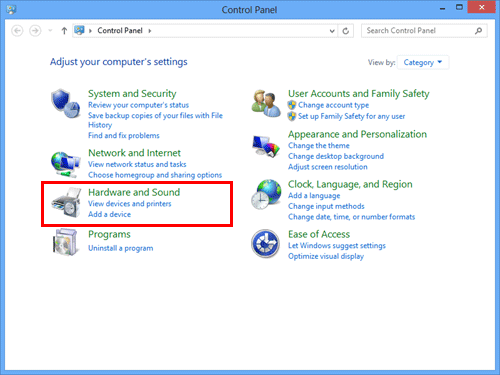Click the Ease of Access round icon
Screen dimensions: 500x375
coord(265,244)
